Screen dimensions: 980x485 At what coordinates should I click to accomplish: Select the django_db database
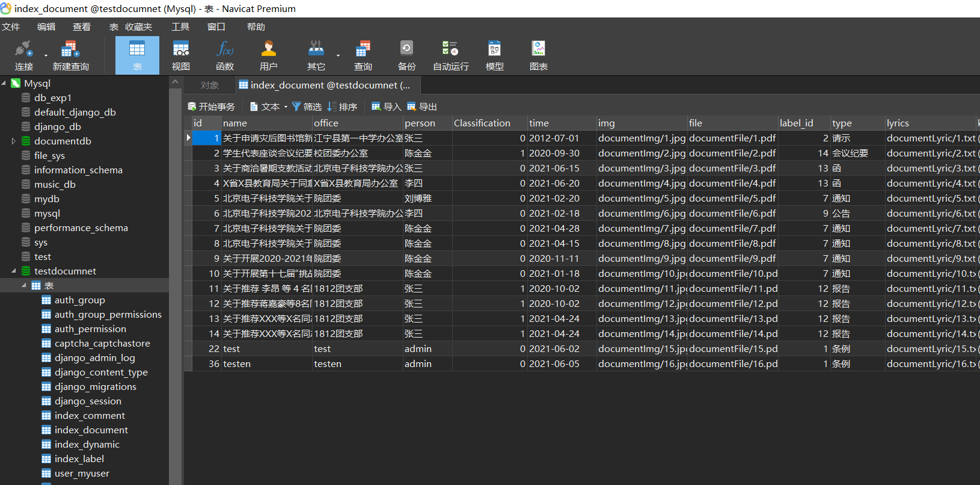(58, 126)
